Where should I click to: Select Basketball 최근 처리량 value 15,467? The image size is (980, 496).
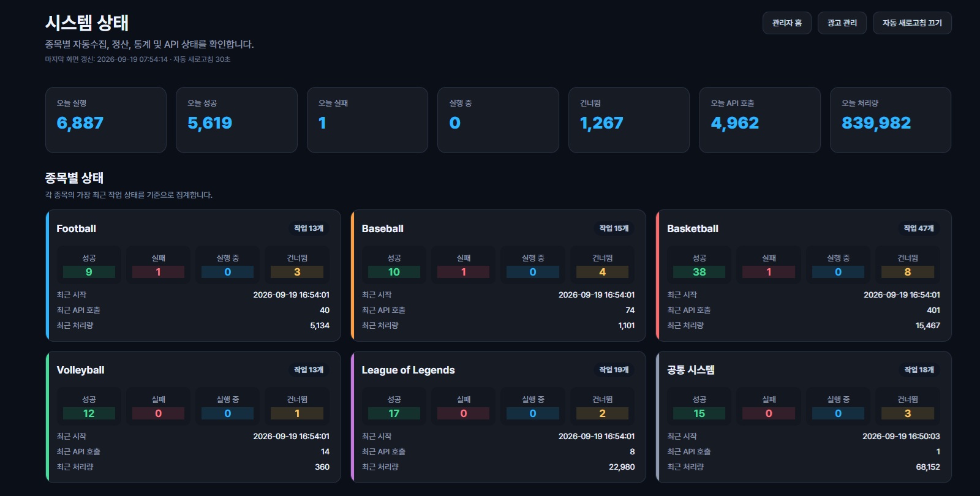coord(927,326)
